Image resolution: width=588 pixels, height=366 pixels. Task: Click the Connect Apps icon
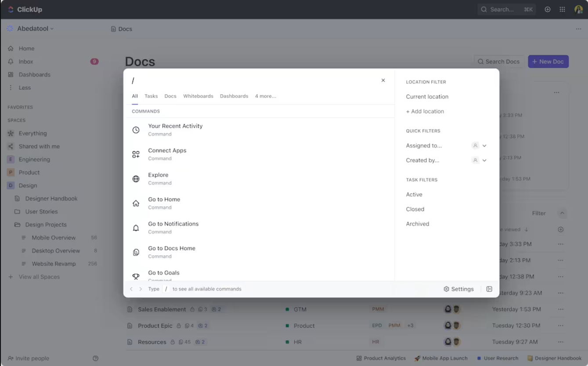136,155
